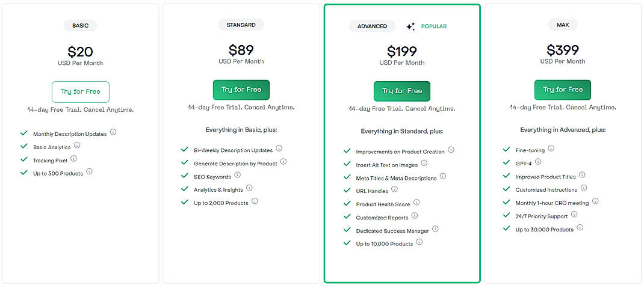Click the sparkle icon beside Popular
This screenshot has width=644, height=285.
(410, 26)
